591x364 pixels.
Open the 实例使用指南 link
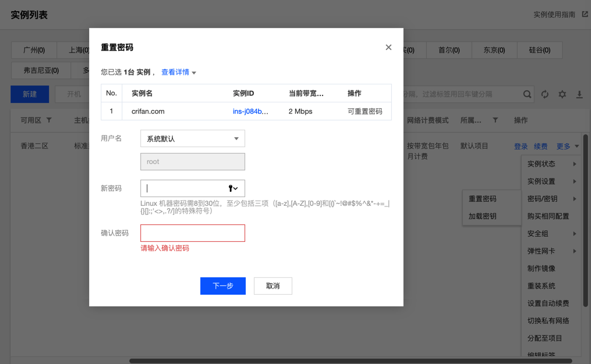(x=554, y=15)
